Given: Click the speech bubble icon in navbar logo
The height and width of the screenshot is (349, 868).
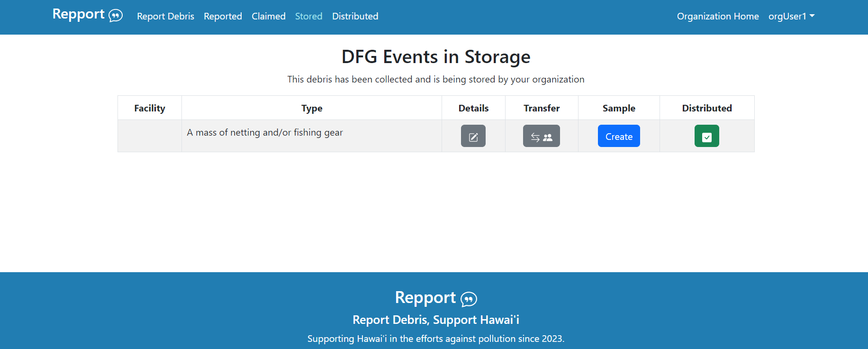Looking at the screenshot, I should coord(116,16).
